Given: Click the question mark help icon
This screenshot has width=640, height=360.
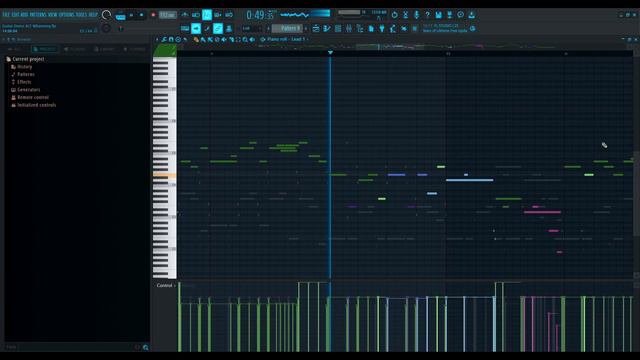Looking at the screenshot, I should [427, 15].
